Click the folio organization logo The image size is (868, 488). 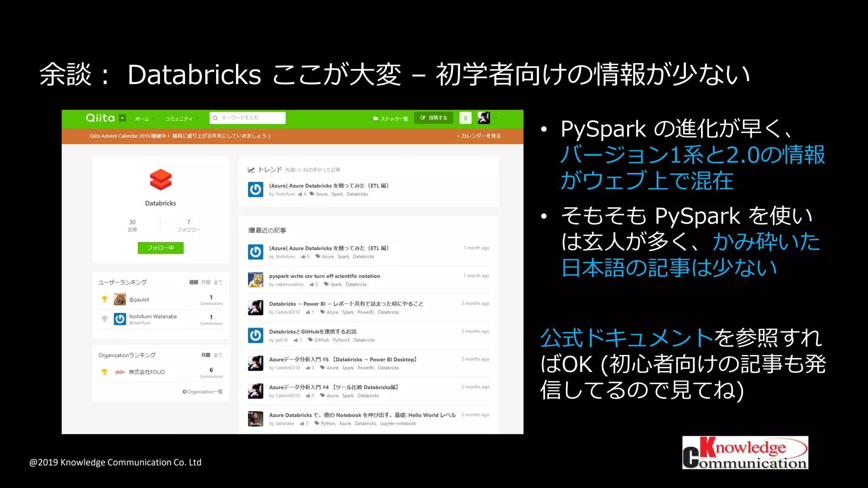coord(120,372)
